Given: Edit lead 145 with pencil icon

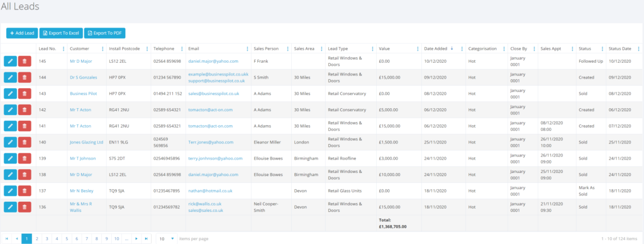Looking at the screenshot, I should [x=10, y=61].
